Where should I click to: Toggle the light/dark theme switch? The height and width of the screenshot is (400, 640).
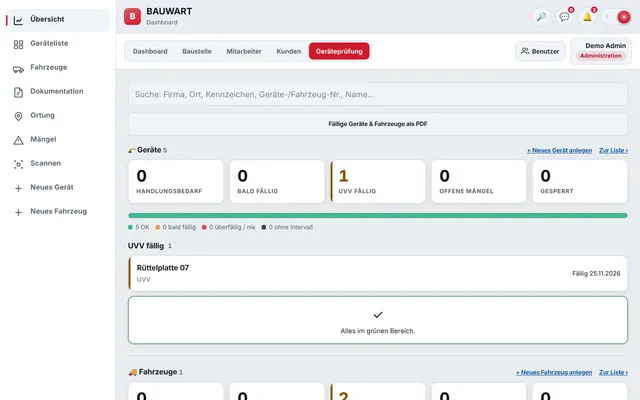click(x=617, y=17)
